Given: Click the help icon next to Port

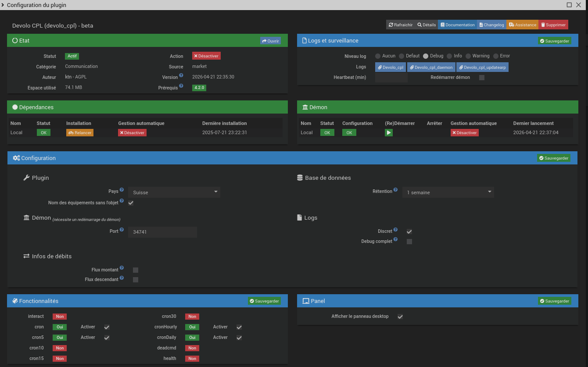Looking at the screenshot, I should coord(121,229).
